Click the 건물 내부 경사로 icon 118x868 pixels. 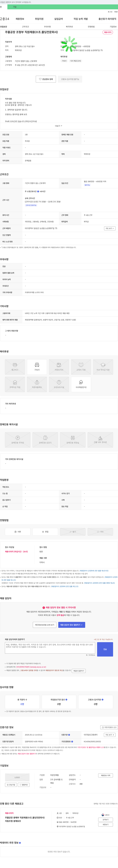tap(100, 440)
